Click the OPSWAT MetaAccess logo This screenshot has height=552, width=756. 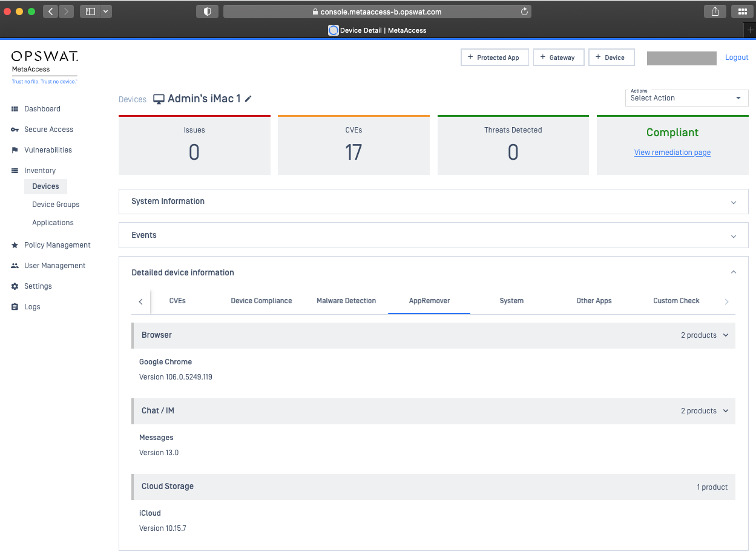click(x=45, y=67)
